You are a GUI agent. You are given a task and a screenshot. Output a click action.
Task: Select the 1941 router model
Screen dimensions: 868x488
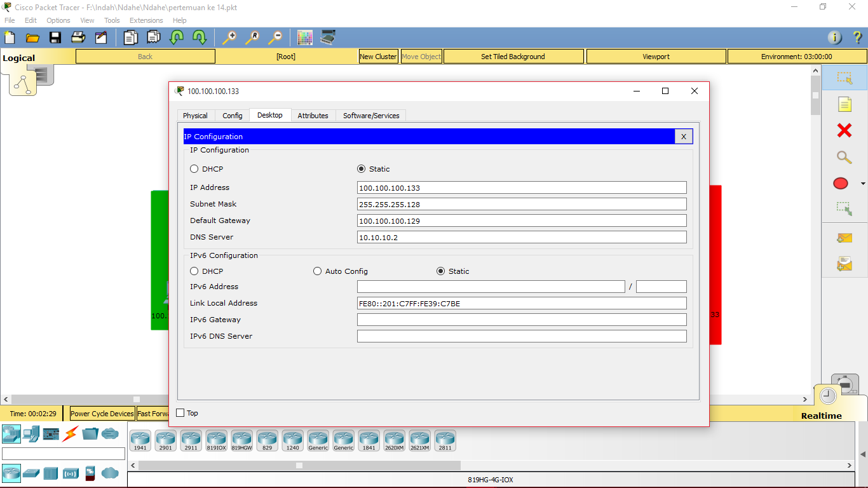[140, 440]
